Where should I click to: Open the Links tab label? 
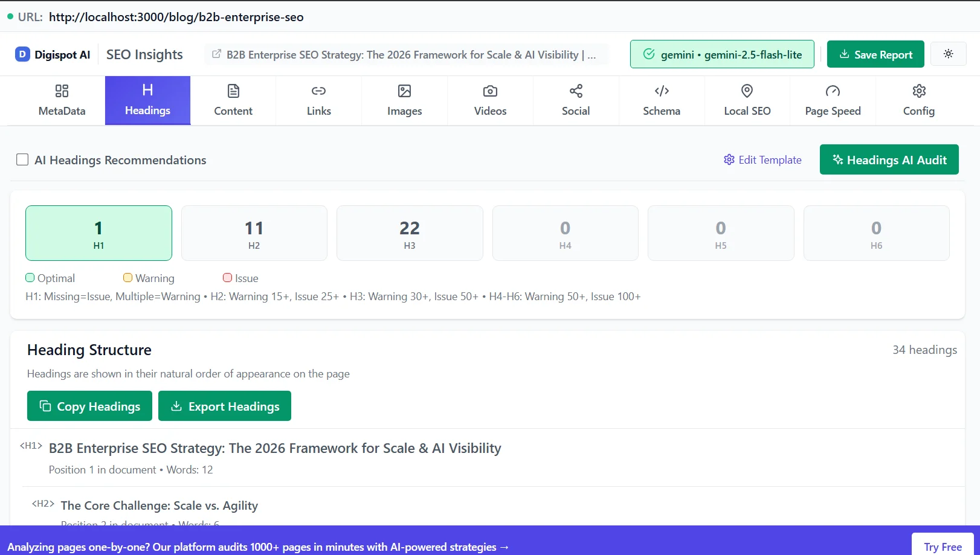click(x=319, y=111)
